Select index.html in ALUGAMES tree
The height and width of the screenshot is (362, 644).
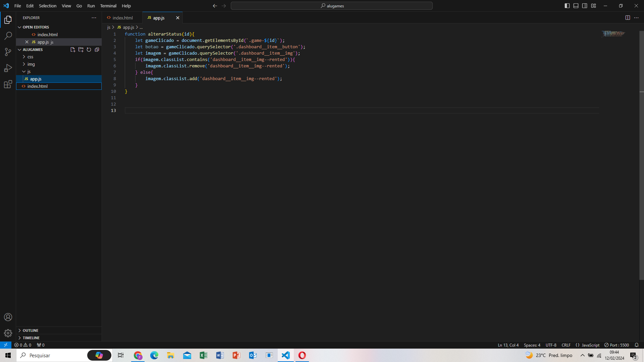pyautogui.click(x=59, y=86)
